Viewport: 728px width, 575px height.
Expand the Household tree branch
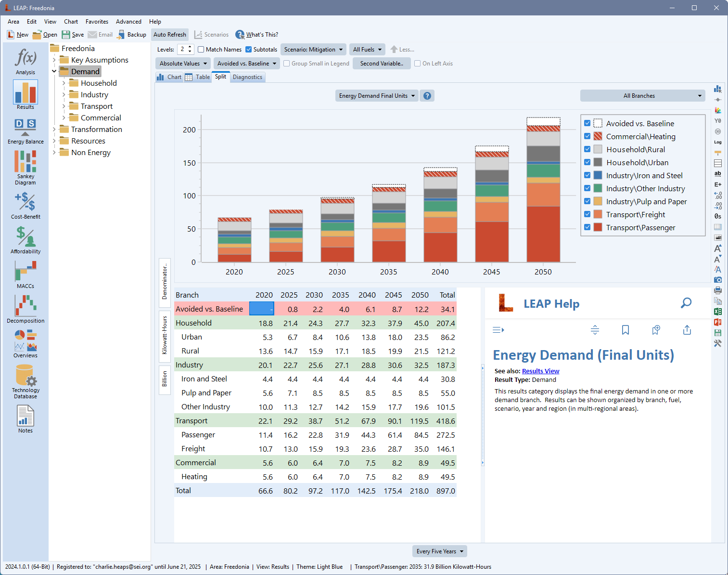click(x=64, y=83)
